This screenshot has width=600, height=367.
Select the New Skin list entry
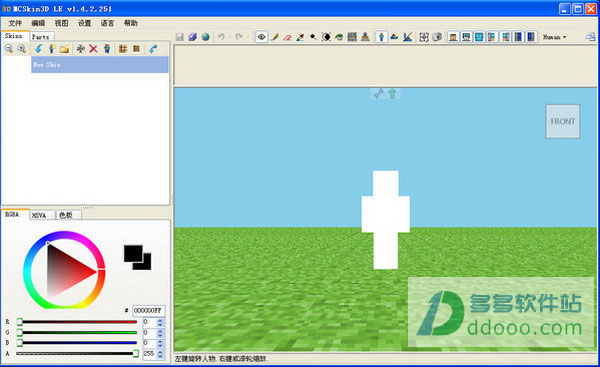(x=99, y=65)
